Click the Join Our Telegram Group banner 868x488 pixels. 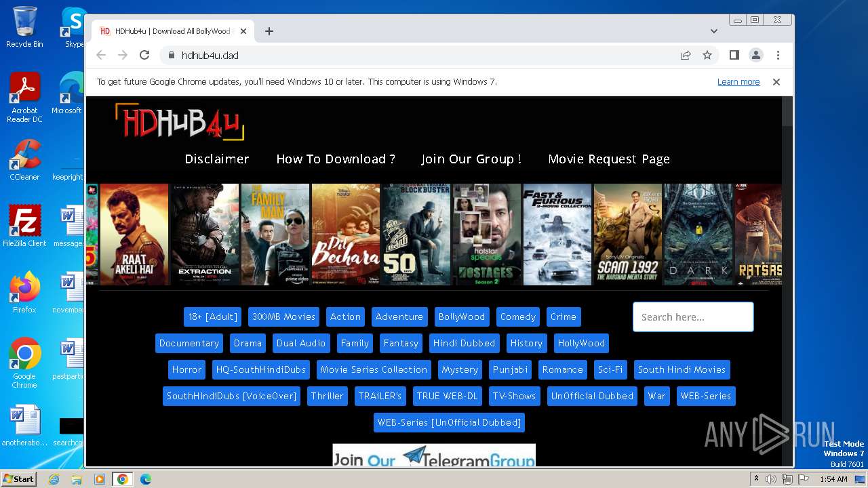[x=434, y=455]
